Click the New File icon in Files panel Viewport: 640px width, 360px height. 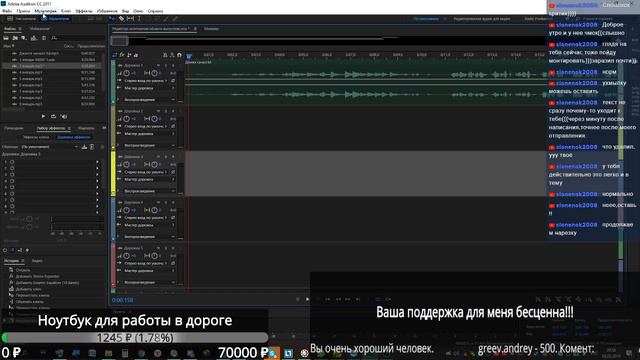(24, 38)
